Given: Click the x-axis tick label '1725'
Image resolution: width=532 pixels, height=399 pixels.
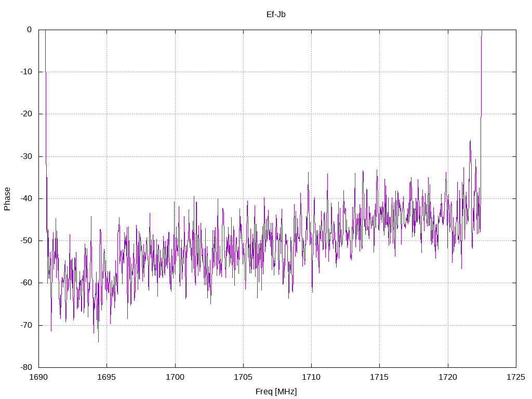Looking at the screenshot, I should [x=516, y=377].
